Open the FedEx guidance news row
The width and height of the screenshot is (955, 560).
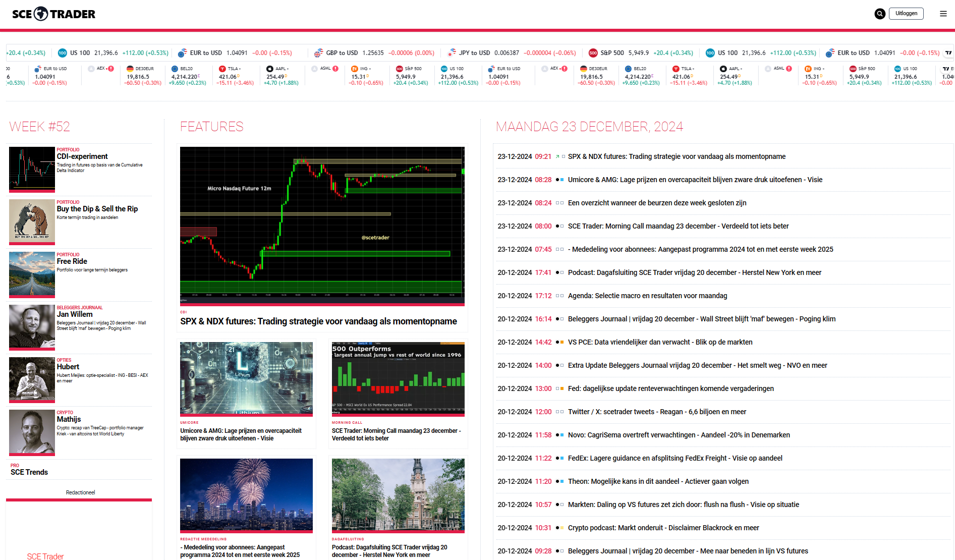722,459
